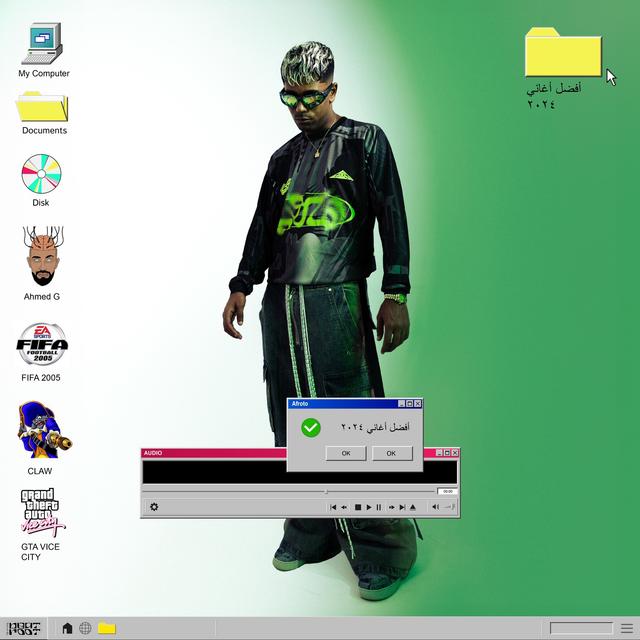Start the CLAW game shortcut

click(x=40, y=430)
